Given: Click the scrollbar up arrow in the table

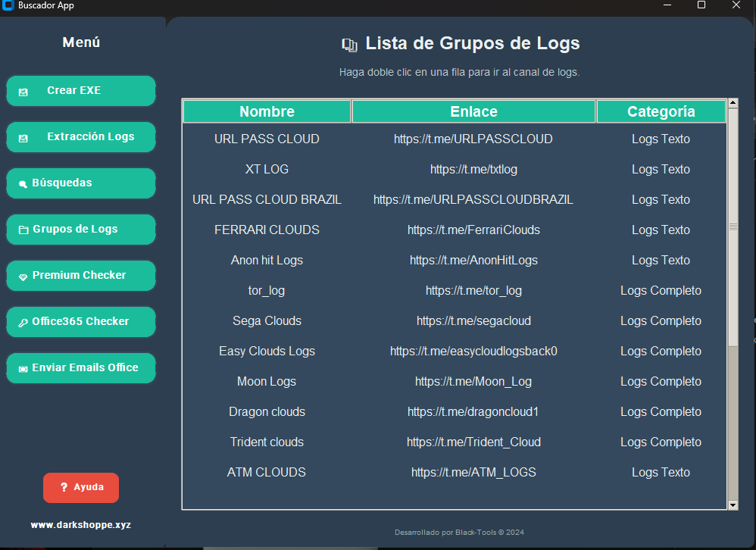Looking at the screenshot, I should point(733,103).
